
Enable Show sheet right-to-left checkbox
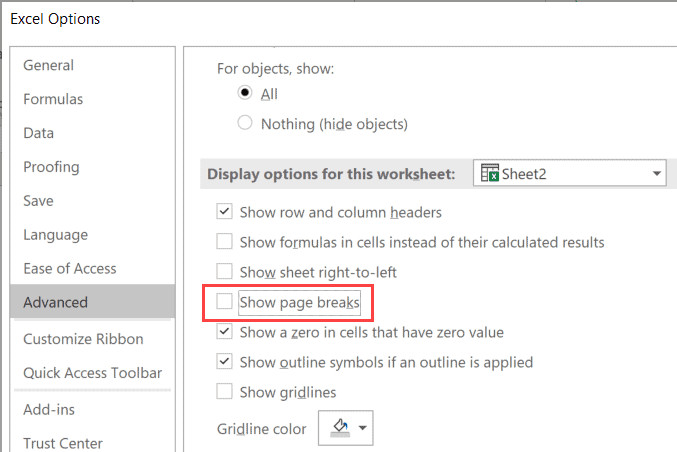click(225, 272)
